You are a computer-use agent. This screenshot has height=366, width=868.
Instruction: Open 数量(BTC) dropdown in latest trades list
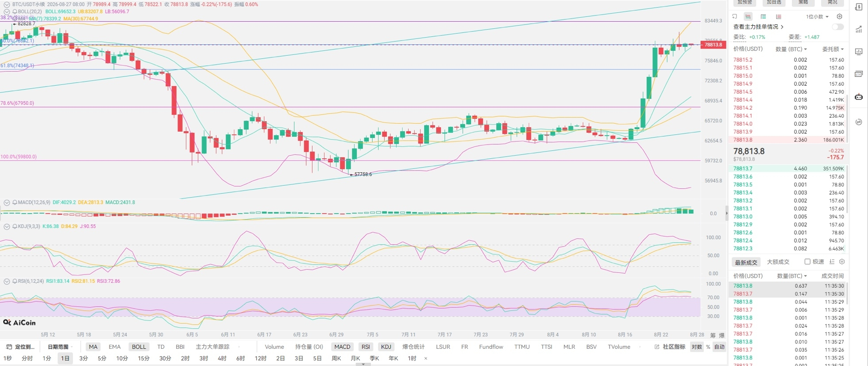792,276
